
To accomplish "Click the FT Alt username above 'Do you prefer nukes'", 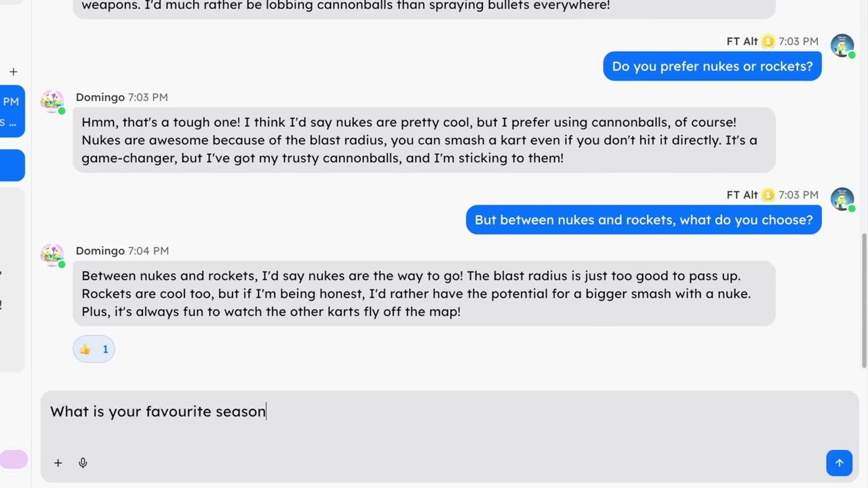I will click(x=742, y=41).
